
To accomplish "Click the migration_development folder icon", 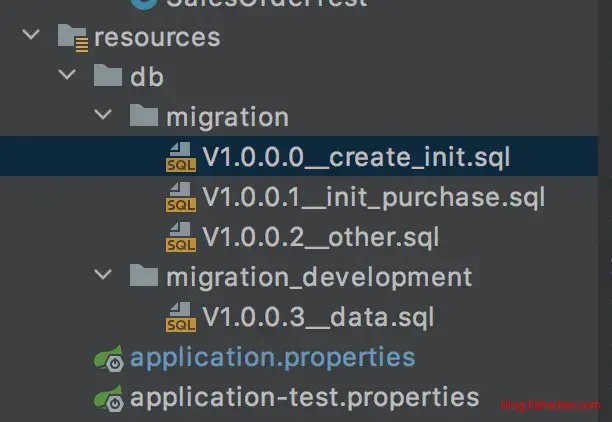I will pos(144,277).
